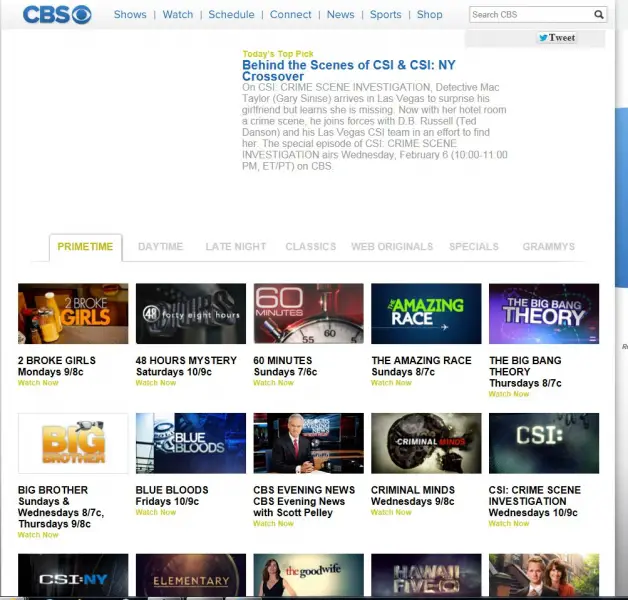Viewport: 628px width, 600px height.
Task: Click Watch Now under CSI: Crime Scene Investigation
Action: coord(509,523)
